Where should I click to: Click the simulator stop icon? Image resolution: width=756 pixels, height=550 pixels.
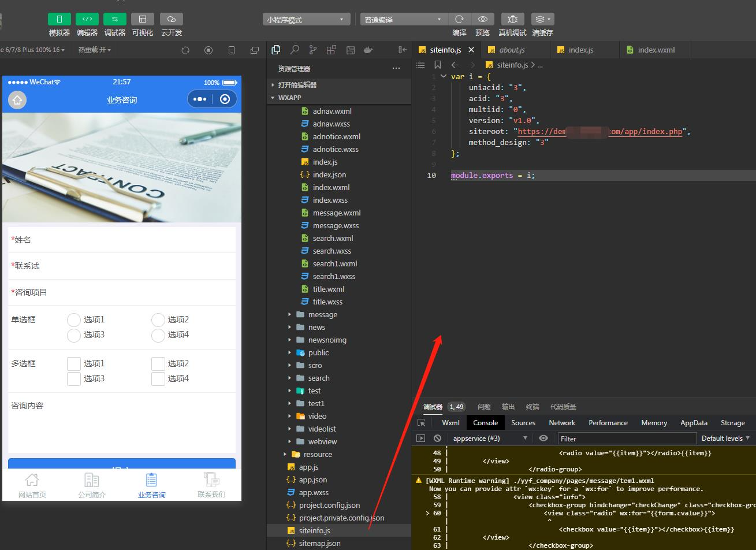[208, 50]
